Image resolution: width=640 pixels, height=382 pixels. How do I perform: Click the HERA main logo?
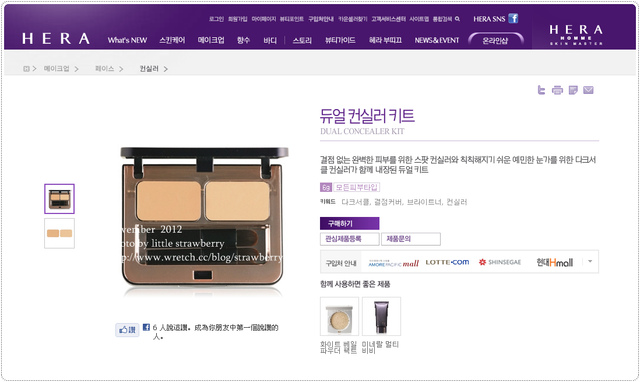(56, 39)
